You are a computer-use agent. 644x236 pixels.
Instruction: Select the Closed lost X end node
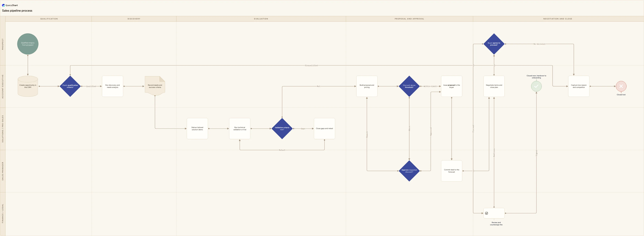621,86
